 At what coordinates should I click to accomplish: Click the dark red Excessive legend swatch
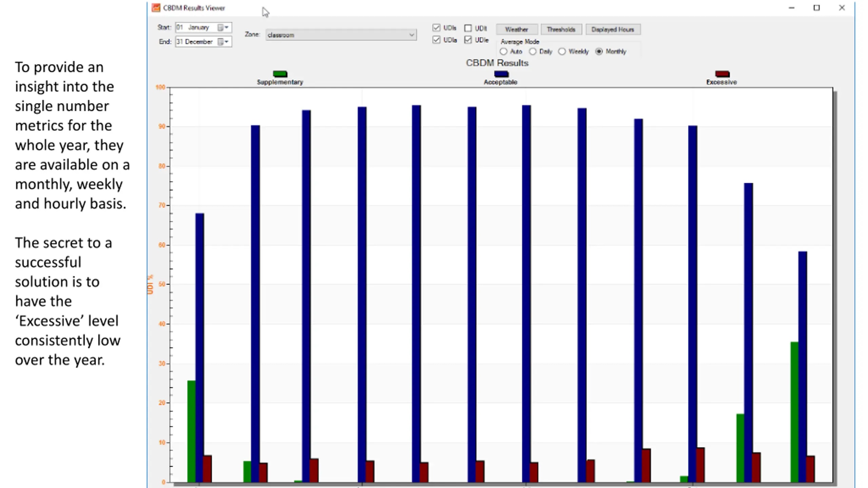click(x=722, y=74)
